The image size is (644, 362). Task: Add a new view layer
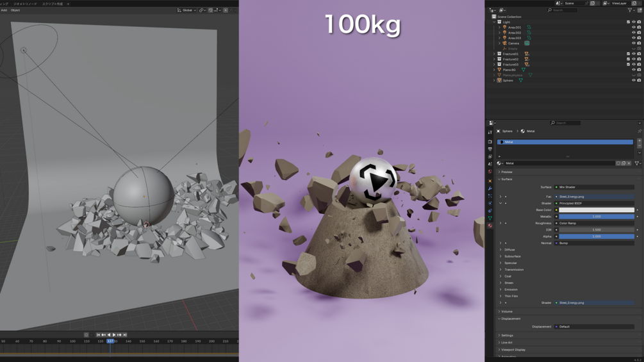pyautogui.click(x=634, y=3)
